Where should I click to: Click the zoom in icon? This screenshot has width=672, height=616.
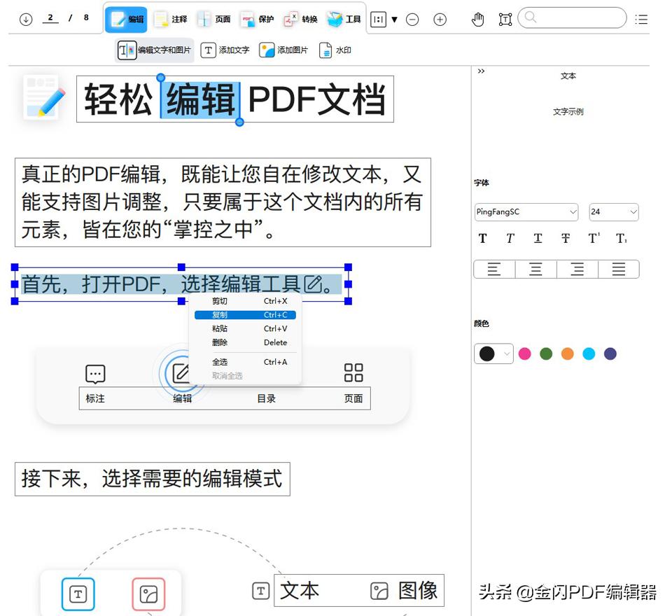coord(440,19)
